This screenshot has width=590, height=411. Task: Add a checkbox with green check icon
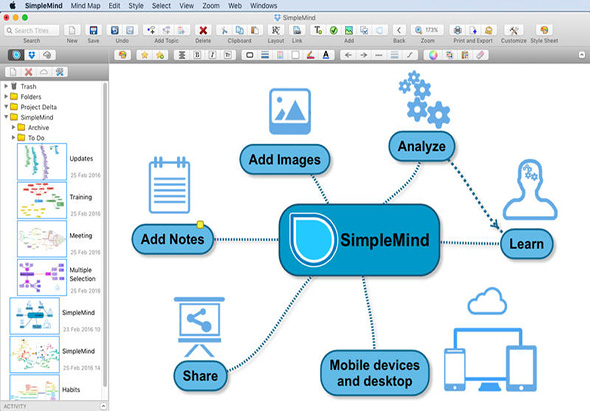(x=333, y=30)
